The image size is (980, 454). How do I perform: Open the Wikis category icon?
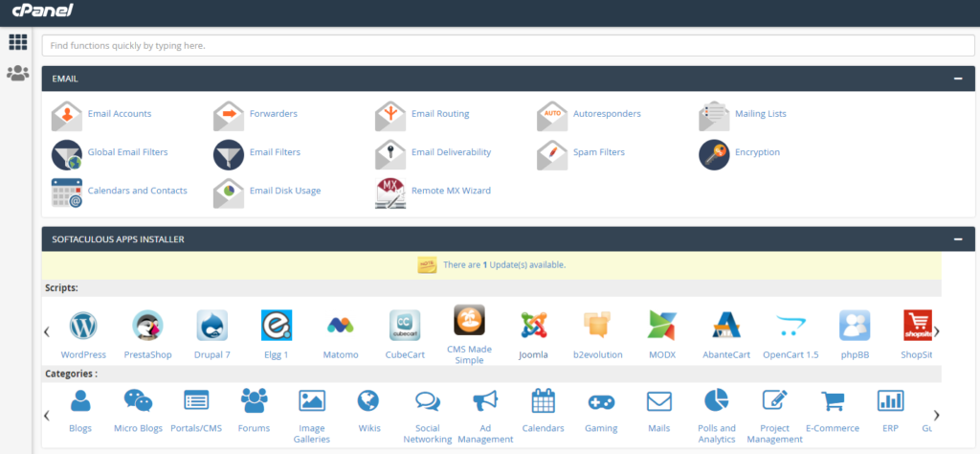coord(368,400)
